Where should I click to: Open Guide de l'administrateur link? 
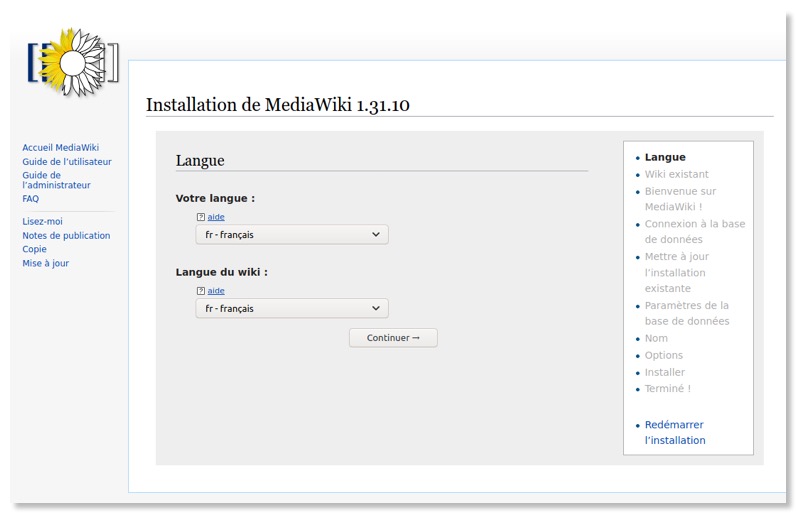click(x=56, y=180)
